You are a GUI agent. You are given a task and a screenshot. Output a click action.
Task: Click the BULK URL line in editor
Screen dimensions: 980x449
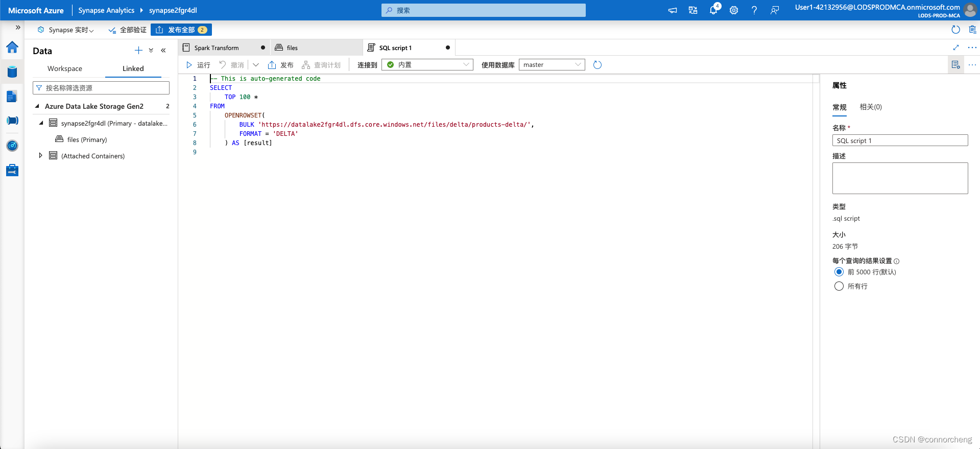click(x=387, y=125)
